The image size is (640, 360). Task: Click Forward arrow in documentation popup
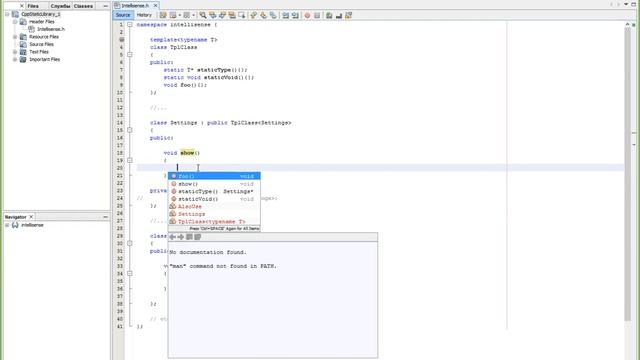point(181,237)
